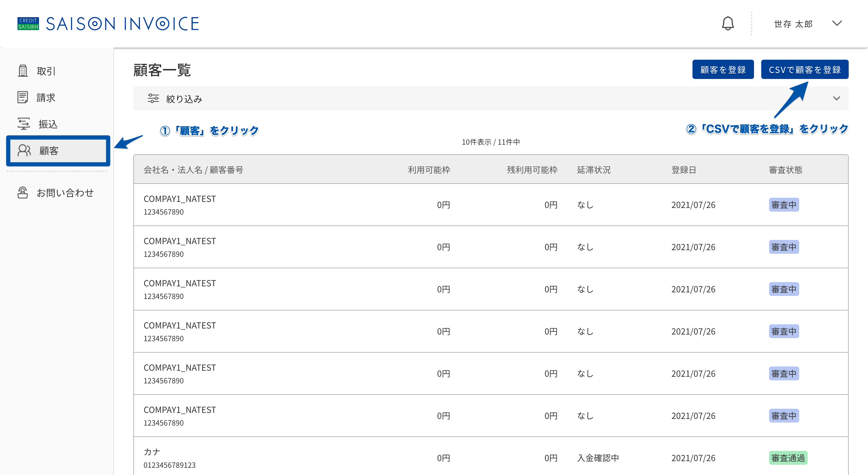Click the building icon beside 取引
Viewport: 868px width, 475px height.
pos(23,71)
